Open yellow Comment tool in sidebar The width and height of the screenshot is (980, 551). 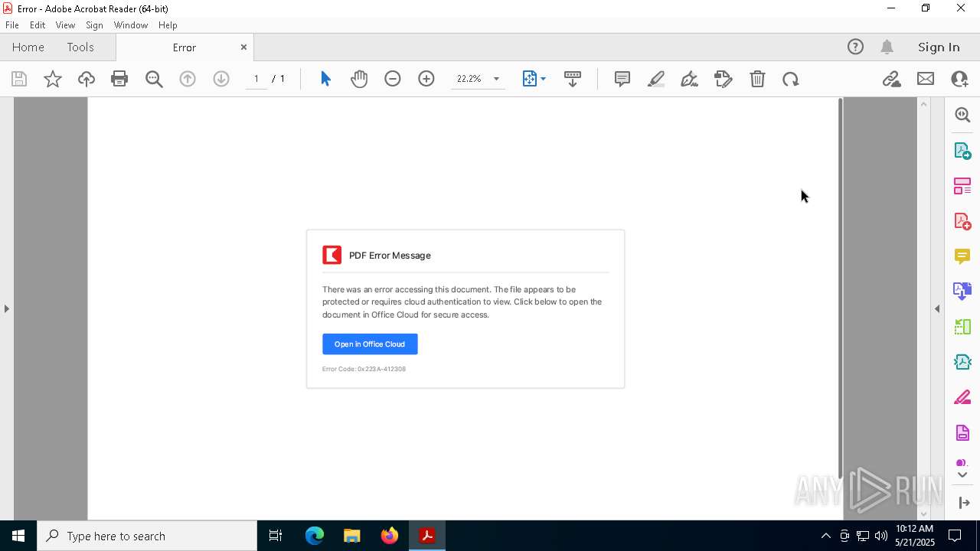coord(962,256)
